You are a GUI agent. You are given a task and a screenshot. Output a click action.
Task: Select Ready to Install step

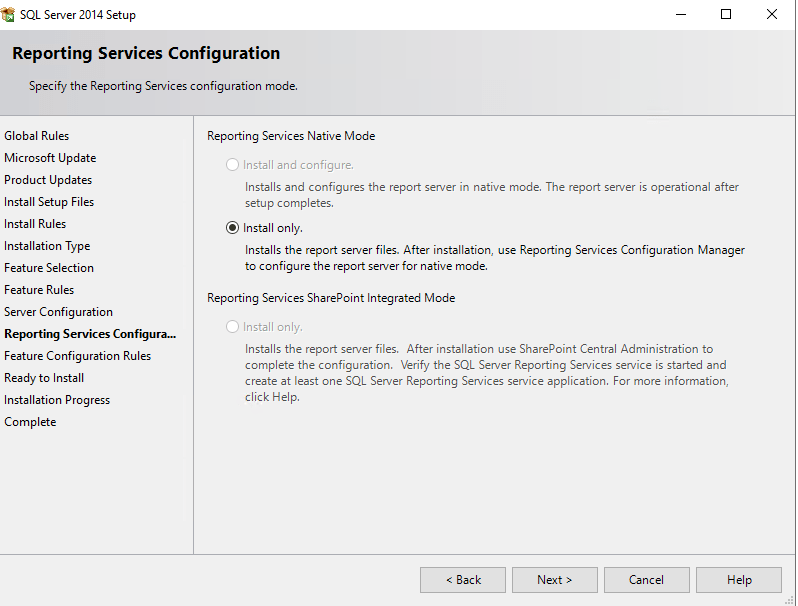[44, 378]
